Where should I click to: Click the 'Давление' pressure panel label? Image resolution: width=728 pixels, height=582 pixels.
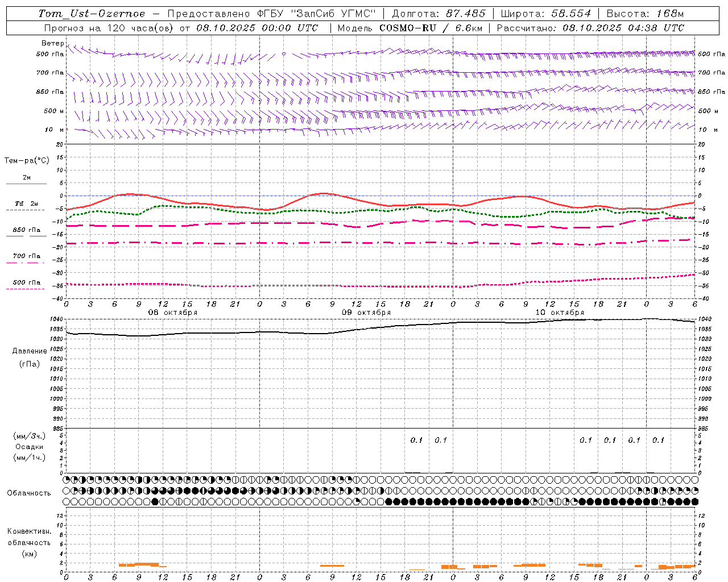coord(30,351)
